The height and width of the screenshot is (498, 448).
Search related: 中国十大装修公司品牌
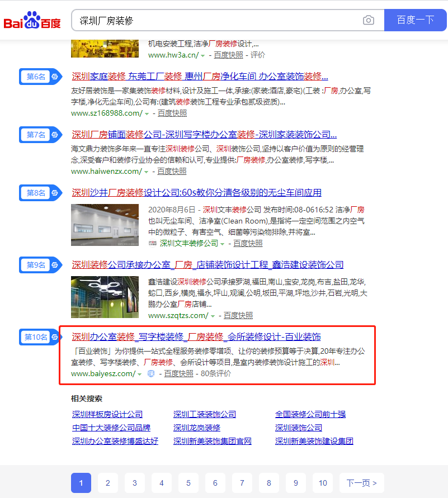click(111, 428)
